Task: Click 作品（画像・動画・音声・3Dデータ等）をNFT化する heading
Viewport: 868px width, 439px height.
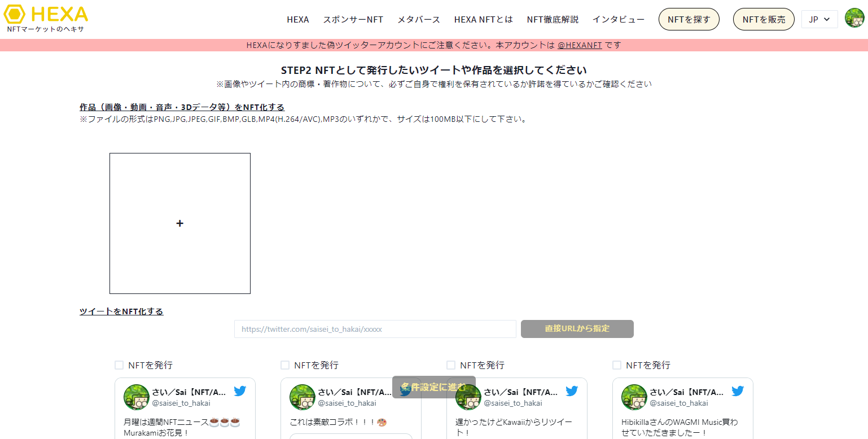Action: point(182,107)
